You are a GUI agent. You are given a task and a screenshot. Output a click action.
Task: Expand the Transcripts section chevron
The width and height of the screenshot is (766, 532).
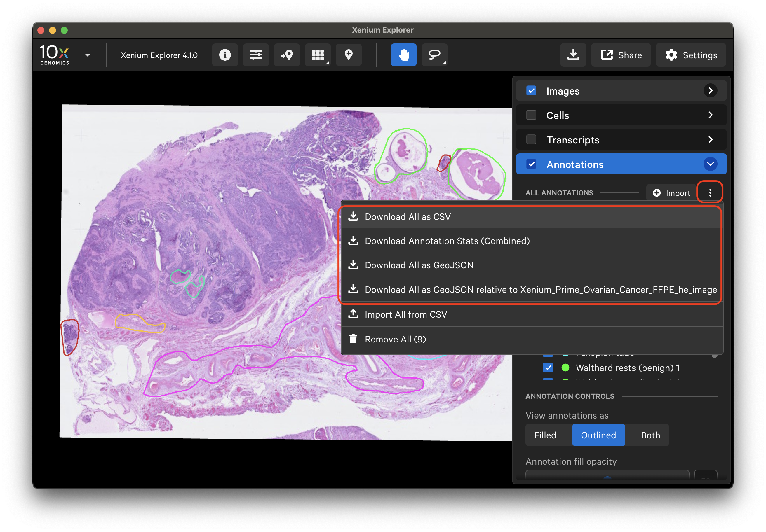[710, 140]
